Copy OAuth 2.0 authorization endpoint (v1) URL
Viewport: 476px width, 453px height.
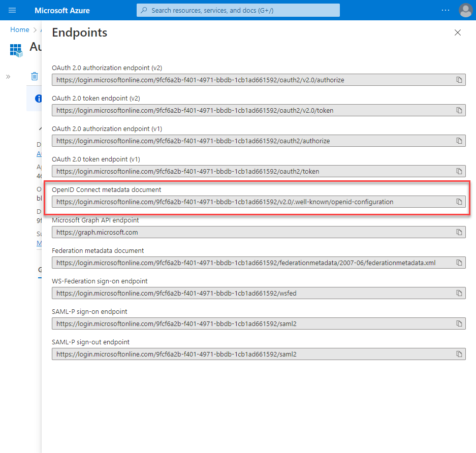click(x=459, y=141)
